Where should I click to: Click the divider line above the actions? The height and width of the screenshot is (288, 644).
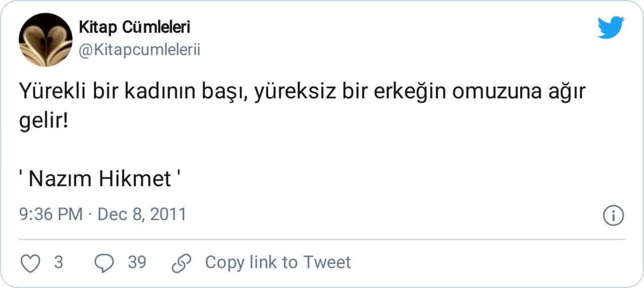322,240
